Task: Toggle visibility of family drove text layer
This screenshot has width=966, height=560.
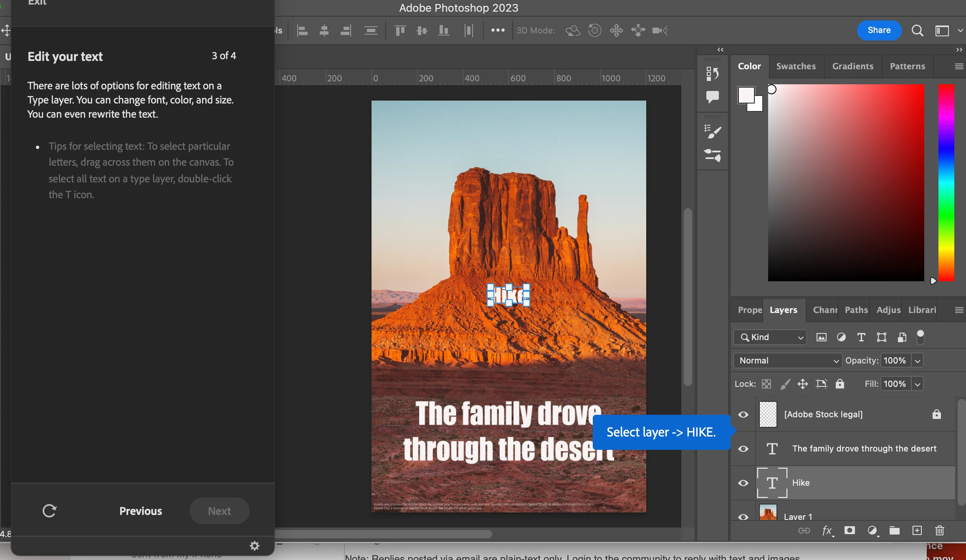Action: pyautogui.click(x=743, y=449)
